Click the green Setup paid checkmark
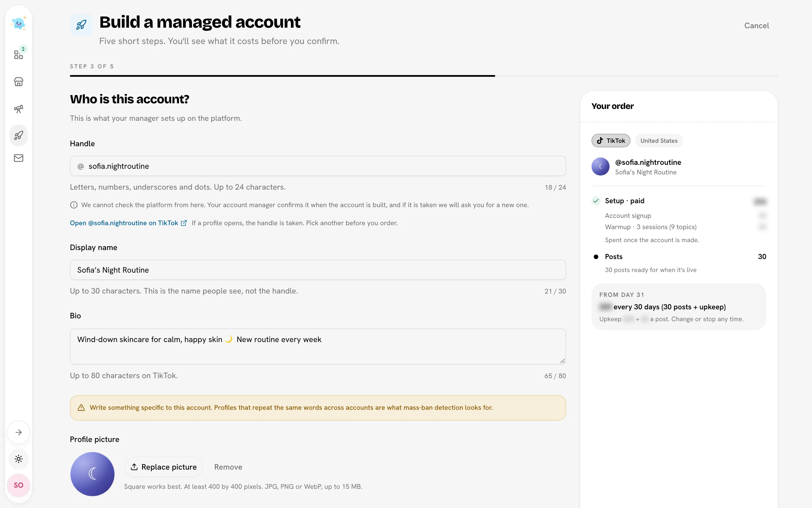 [596, 201]
